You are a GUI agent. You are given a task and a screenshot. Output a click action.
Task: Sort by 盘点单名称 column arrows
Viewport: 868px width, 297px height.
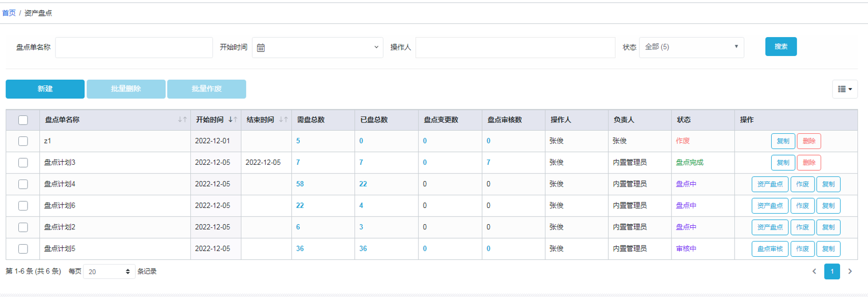click(182, 120)
